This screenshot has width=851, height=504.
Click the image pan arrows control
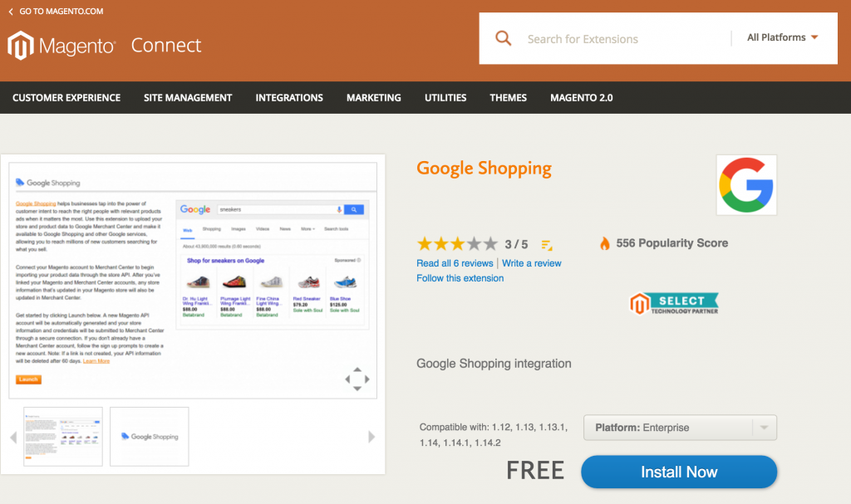[x=357, y=379]
